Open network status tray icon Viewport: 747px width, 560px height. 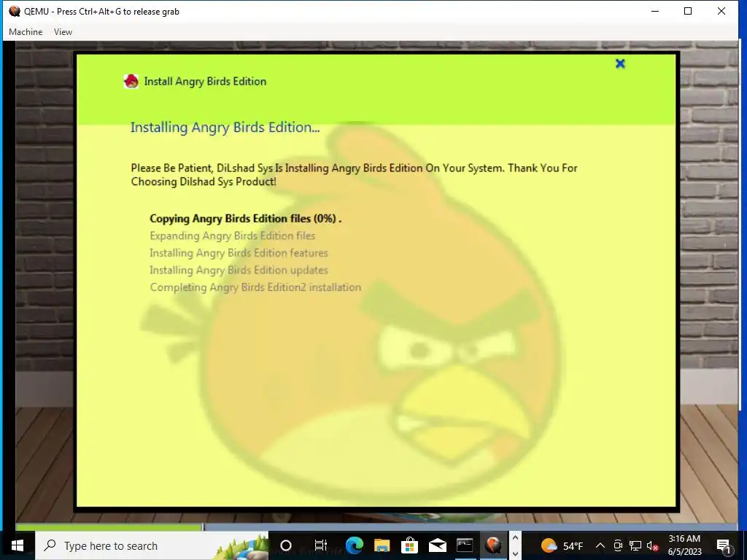(x=635, y=545)
